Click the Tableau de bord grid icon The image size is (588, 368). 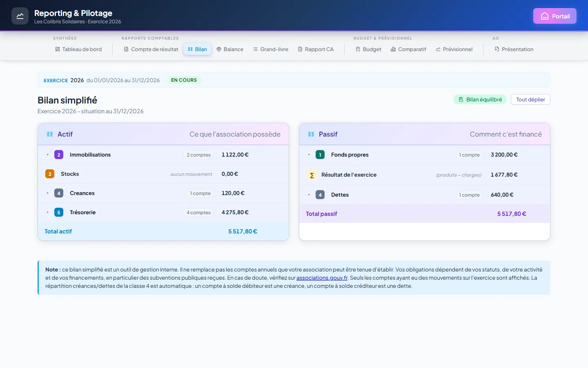point(58,49)
